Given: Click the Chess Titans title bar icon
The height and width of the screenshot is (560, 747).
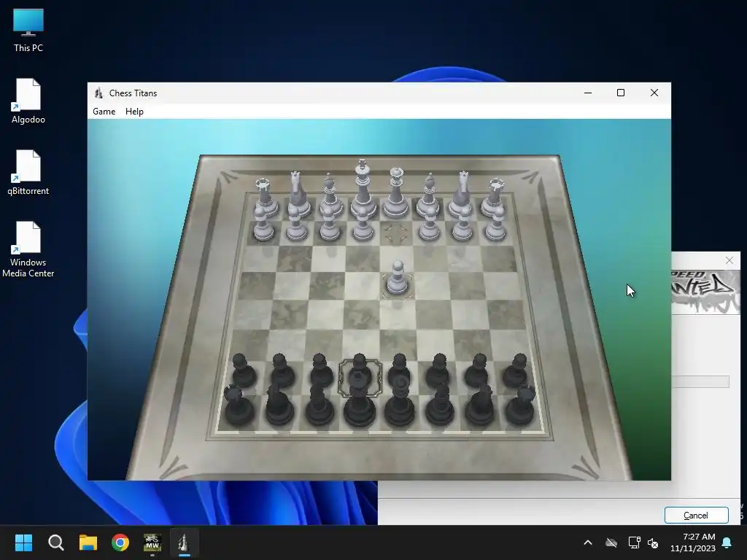Looking at the screenshot, I should 98,93.
